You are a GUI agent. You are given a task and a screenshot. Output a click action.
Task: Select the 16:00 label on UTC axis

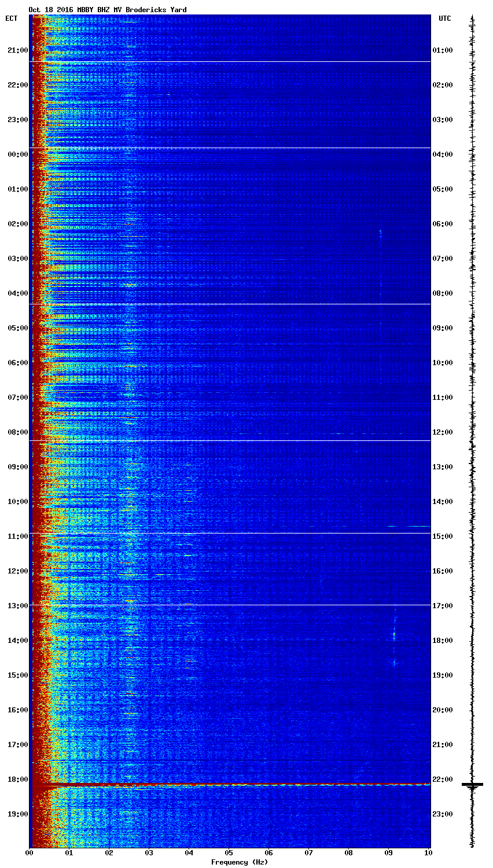click(443, 571)
